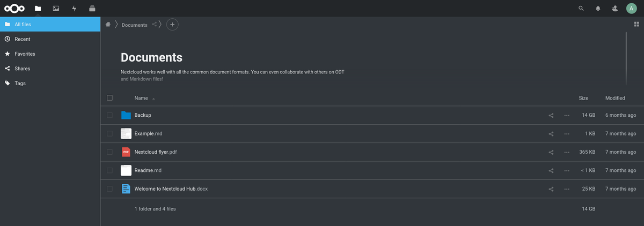Open the user avatar menu
Viewport: 644px width, 226px height.
631,8
